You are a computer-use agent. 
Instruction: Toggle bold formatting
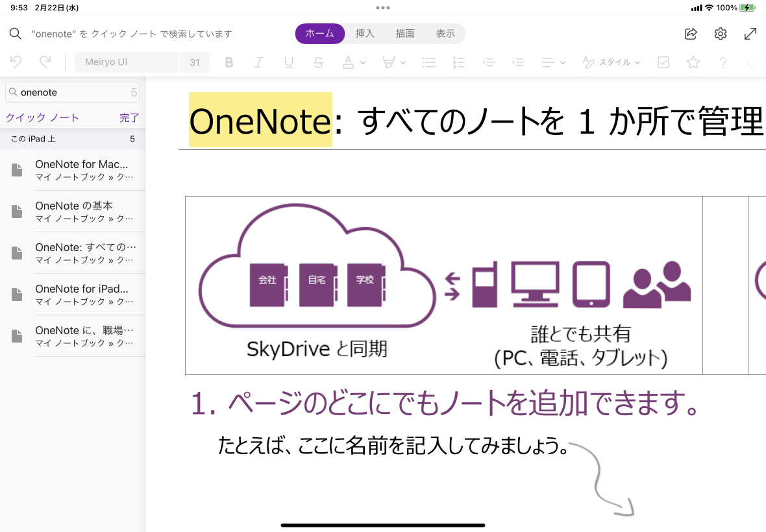point(229,62)
